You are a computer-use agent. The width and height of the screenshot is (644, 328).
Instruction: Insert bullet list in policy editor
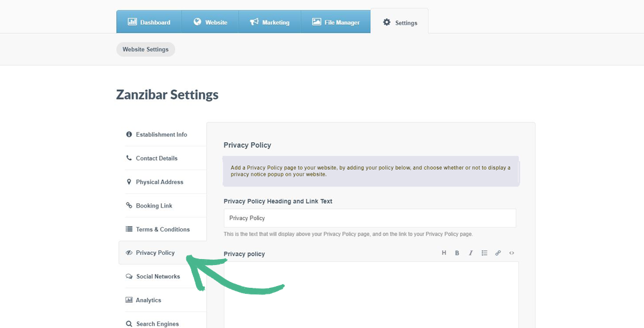[x=484, y=253]
